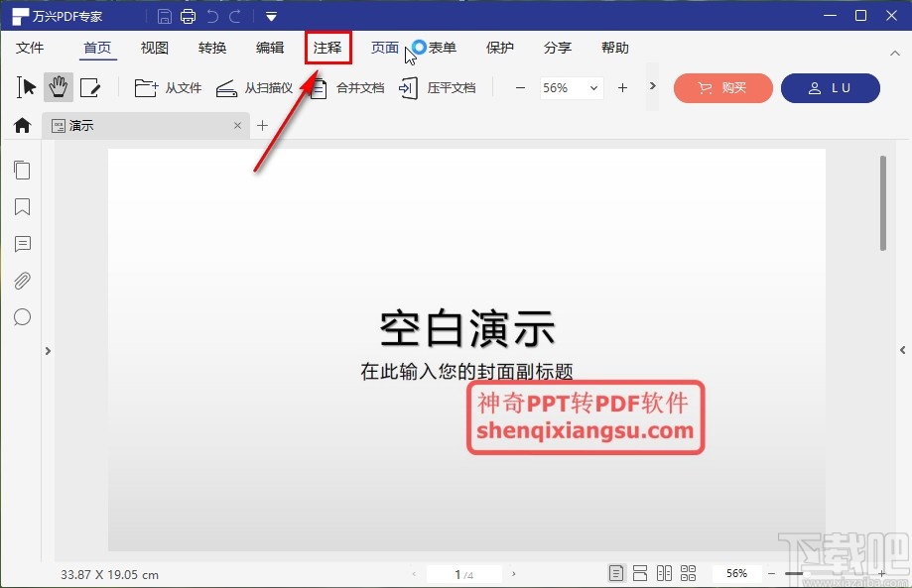Image resolution: width=912 pixels, height=588 pixels.
Task: Select the hand pan tool
Action: (x=58, y=87)
